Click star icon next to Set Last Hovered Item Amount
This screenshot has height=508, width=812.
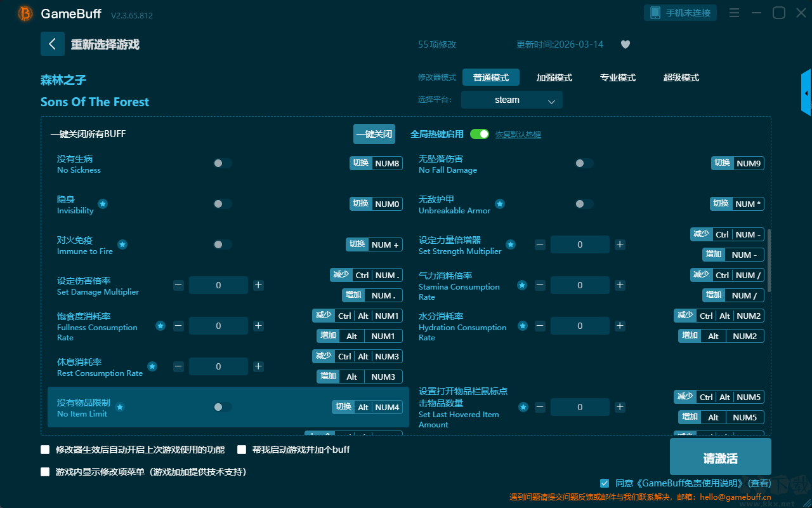pyautogui.click(x=523, y=407)
